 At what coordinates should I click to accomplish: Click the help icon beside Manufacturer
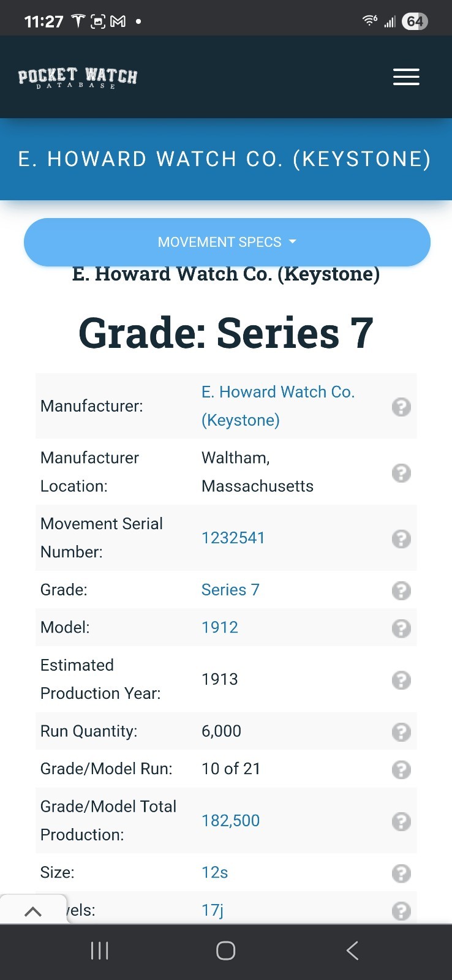401,407
